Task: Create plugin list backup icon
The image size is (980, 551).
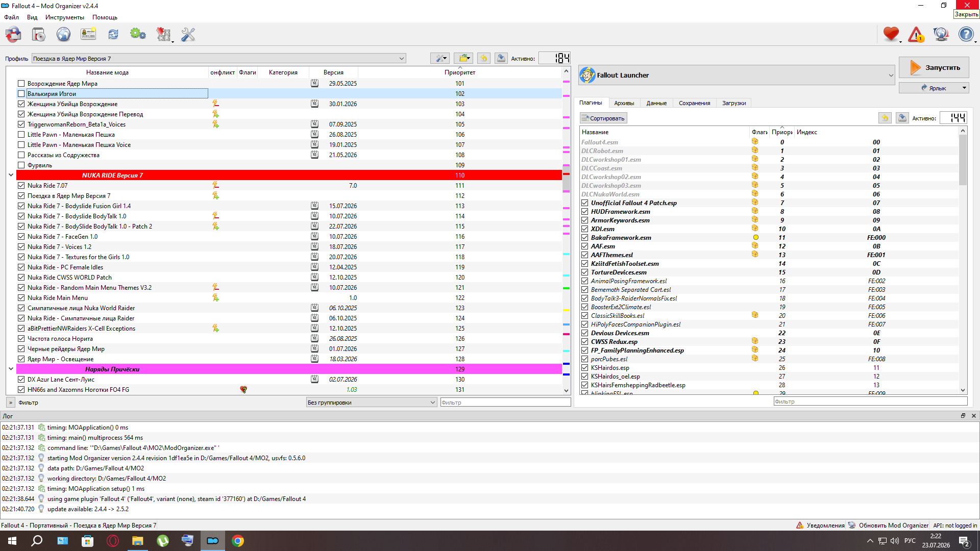Action: tap(902, 118)
